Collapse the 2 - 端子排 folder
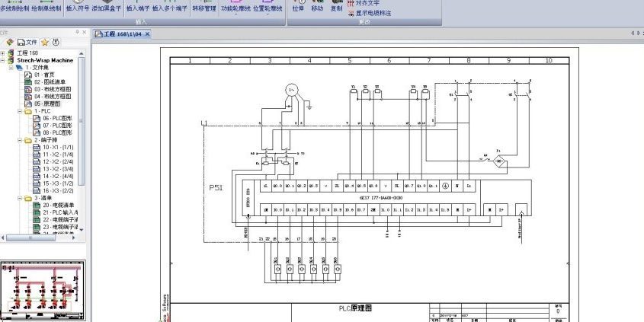The width and height of the screenshot is (644, 322). point(20,140)
